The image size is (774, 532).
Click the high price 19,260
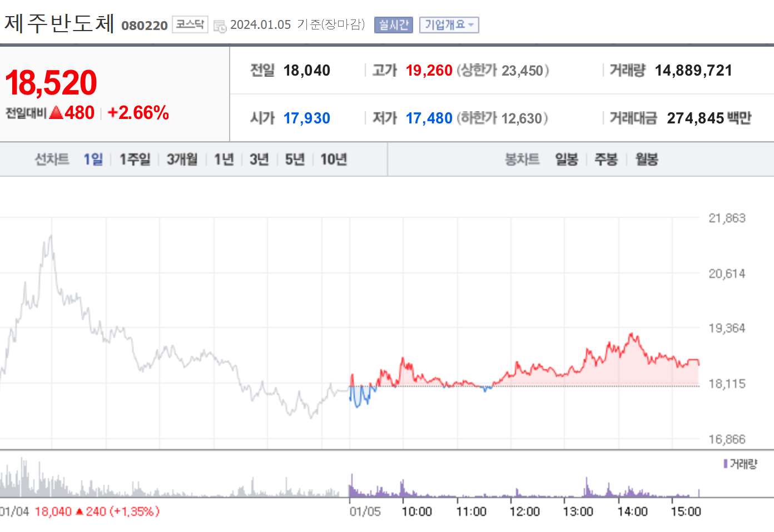click(429, 71)
